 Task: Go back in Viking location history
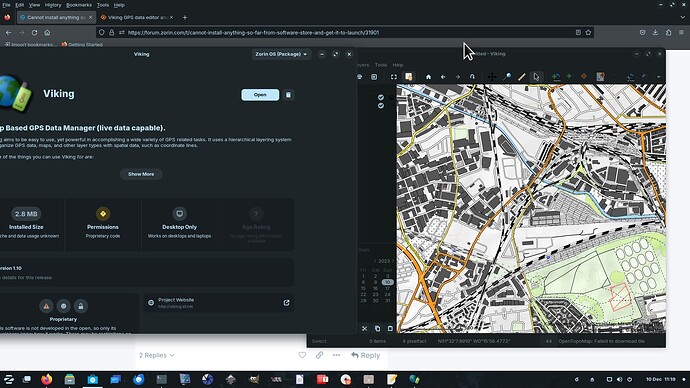tap(443, 77)
